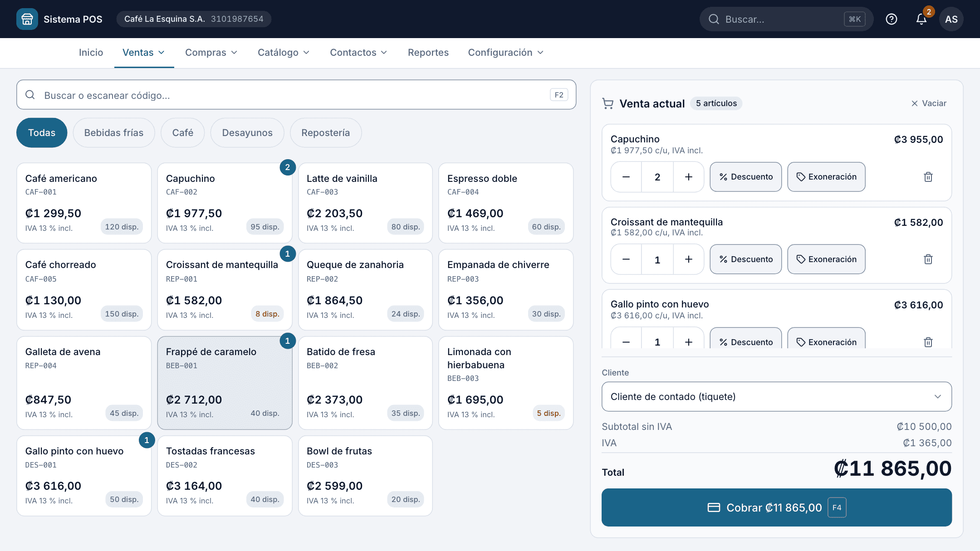The height and width of the screenshot is (551, 980).
Task: Open the help question mark icon
Action: (x=892, y=19)
